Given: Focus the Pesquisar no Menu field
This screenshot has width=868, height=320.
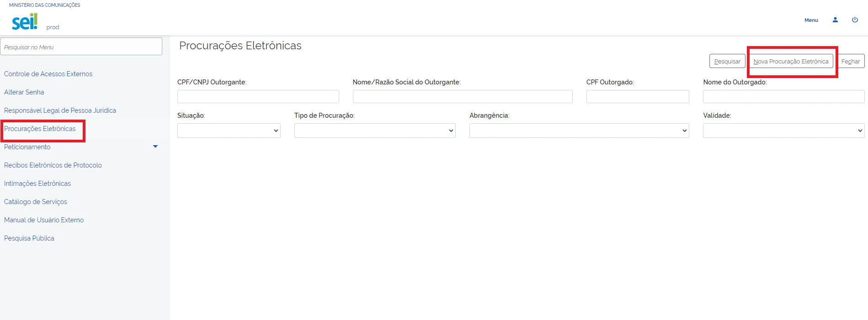Looking at the screenshot, I should pyautogui.click(x=81, y=47).
